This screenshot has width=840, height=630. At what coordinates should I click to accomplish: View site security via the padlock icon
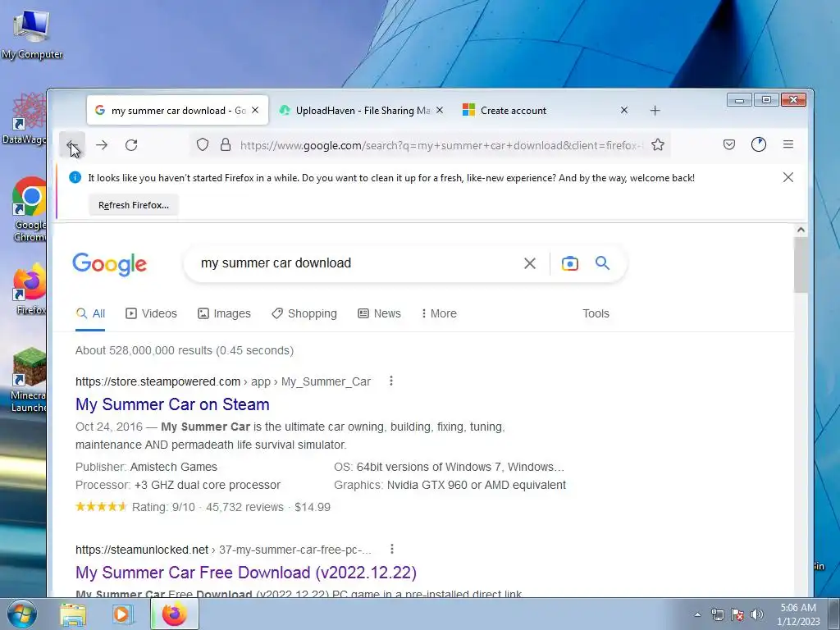(226, 144)
